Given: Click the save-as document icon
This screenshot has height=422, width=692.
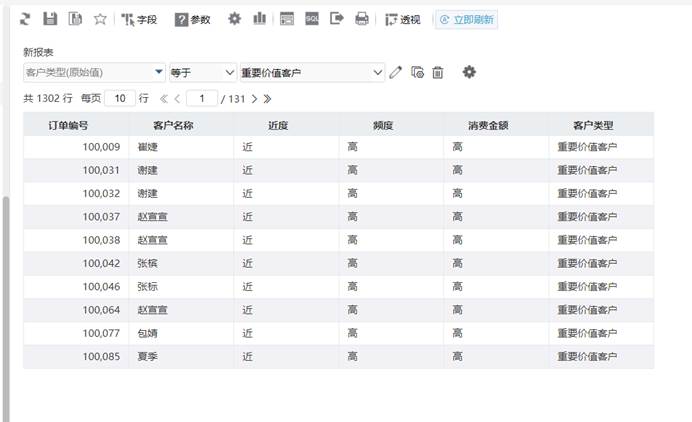Looking at the screenshot, I should (x=75, y=19).
